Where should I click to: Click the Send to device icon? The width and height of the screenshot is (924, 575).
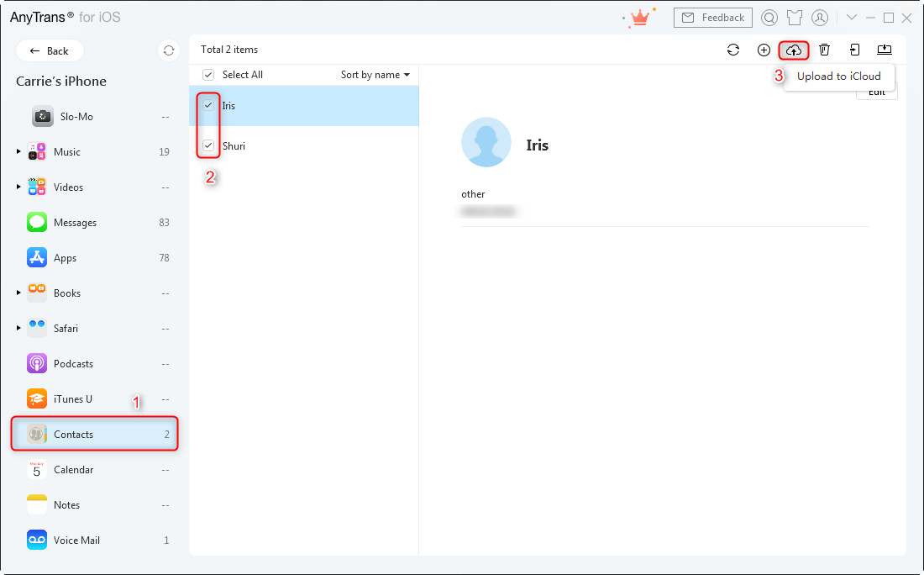[854, 50]
